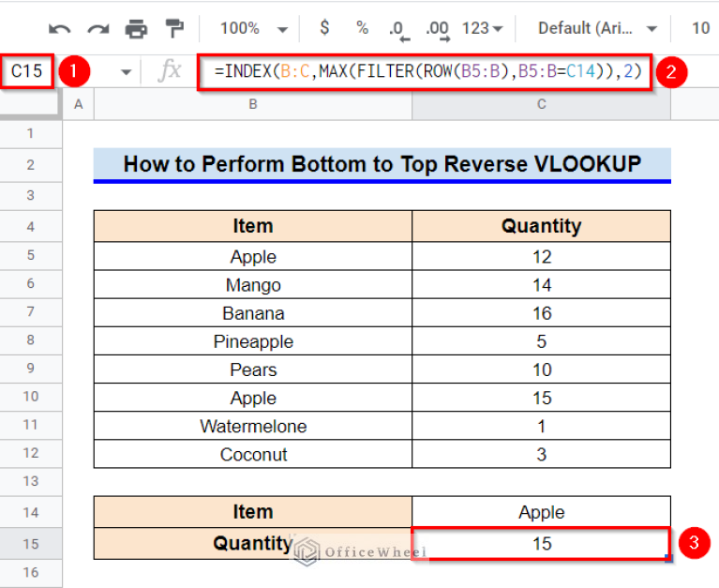
Task: Select row 14 header
Action: pyautogui.click(x=31, y=512)
